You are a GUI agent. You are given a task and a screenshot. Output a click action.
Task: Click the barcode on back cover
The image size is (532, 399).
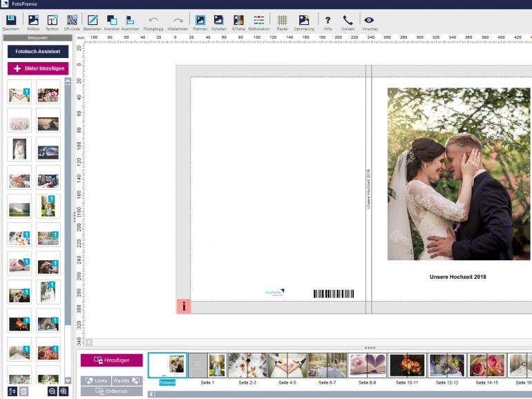coord(334,294)
